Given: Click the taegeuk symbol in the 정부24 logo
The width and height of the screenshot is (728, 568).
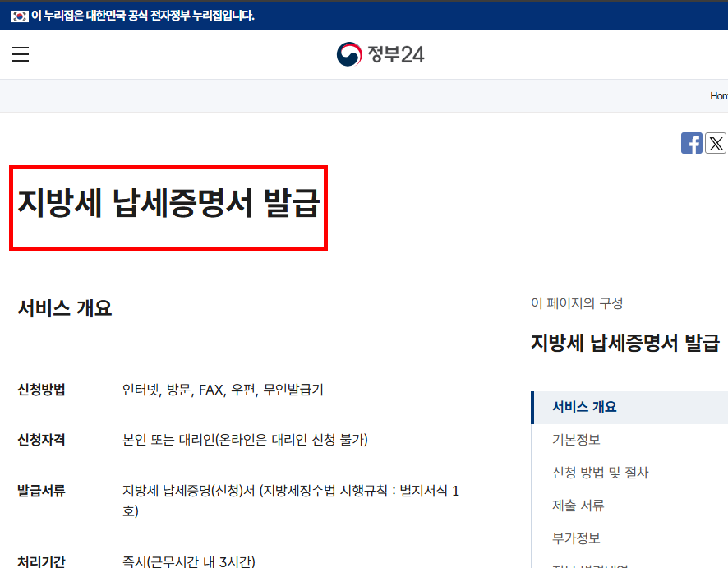Looking at the screenshot, I should click(x=348, y=54).
